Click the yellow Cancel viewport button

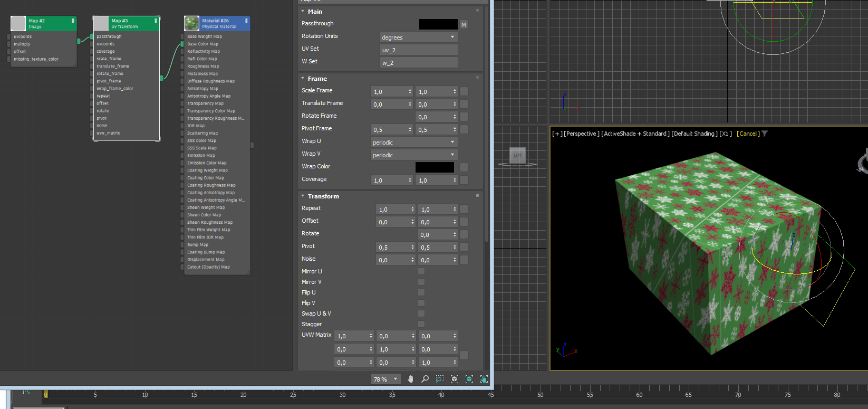click(748, 134)
